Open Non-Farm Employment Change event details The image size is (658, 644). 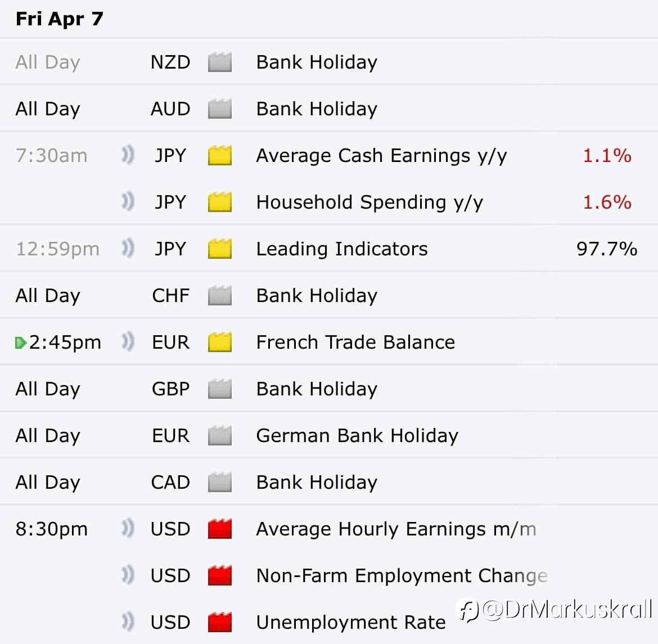coord(401,576)
